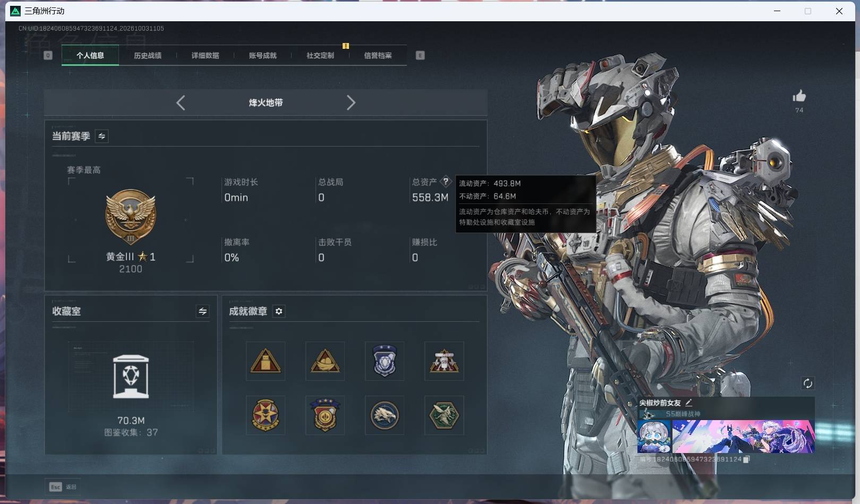Click the E next-tab key icon
860x504 pixels.
click(420, 55)
